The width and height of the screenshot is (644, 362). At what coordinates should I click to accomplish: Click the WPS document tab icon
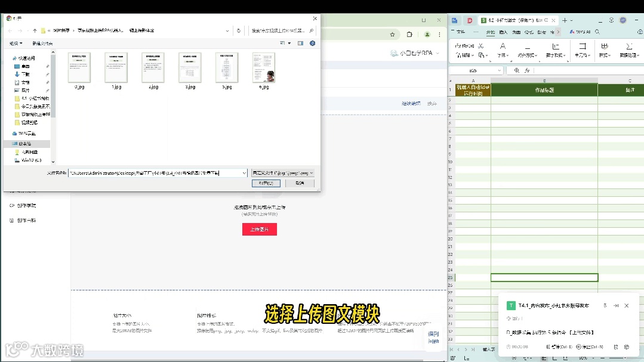(455, 20)
